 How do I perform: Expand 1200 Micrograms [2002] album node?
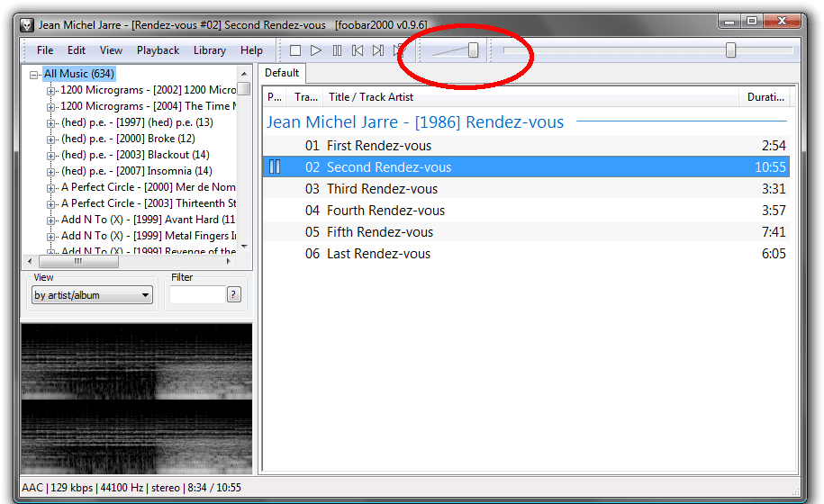pos(50,91)
